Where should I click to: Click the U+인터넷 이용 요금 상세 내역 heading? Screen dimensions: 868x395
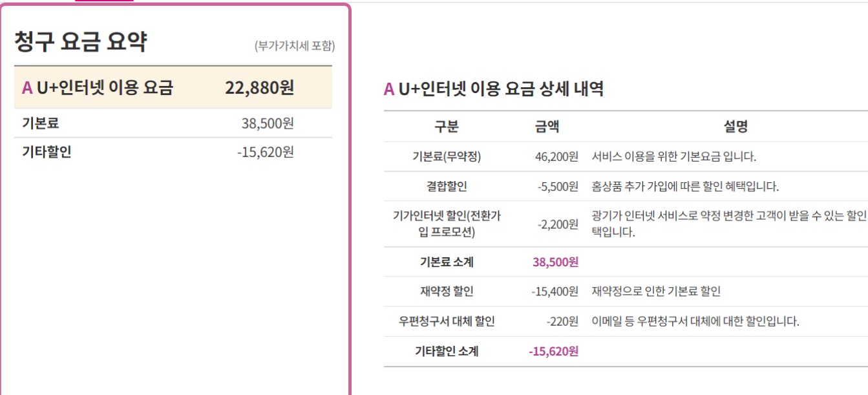tap(494, 89)
